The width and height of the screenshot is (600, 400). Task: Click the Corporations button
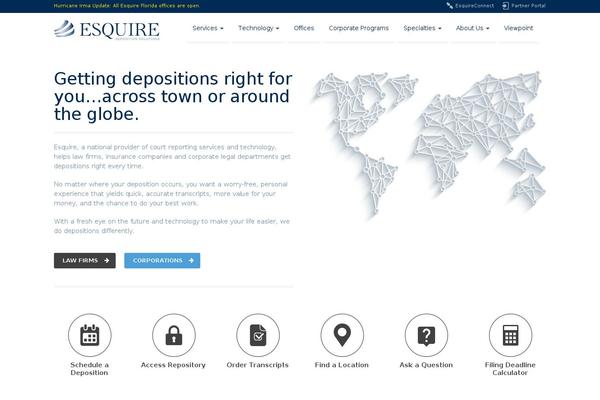162,261
